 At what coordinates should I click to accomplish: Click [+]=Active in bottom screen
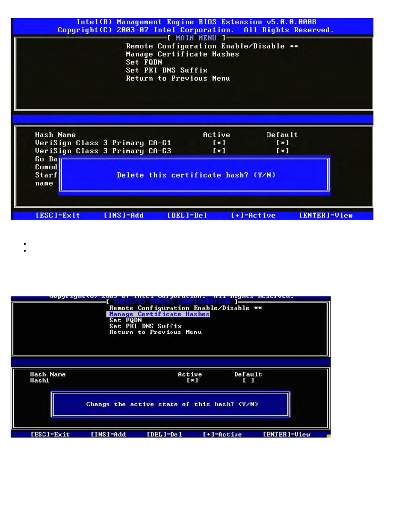point(222,435)
